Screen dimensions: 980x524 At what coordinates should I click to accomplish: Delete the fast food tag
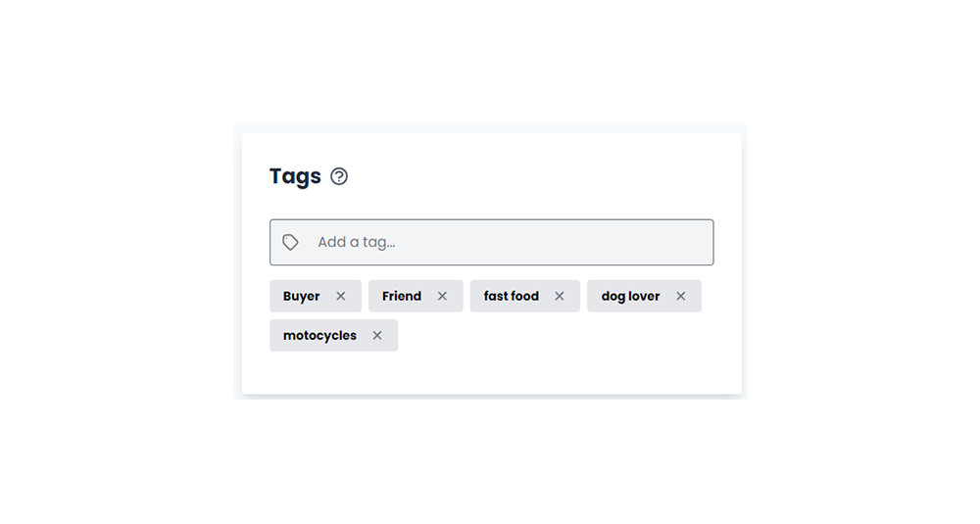click(x=560, y=296)
